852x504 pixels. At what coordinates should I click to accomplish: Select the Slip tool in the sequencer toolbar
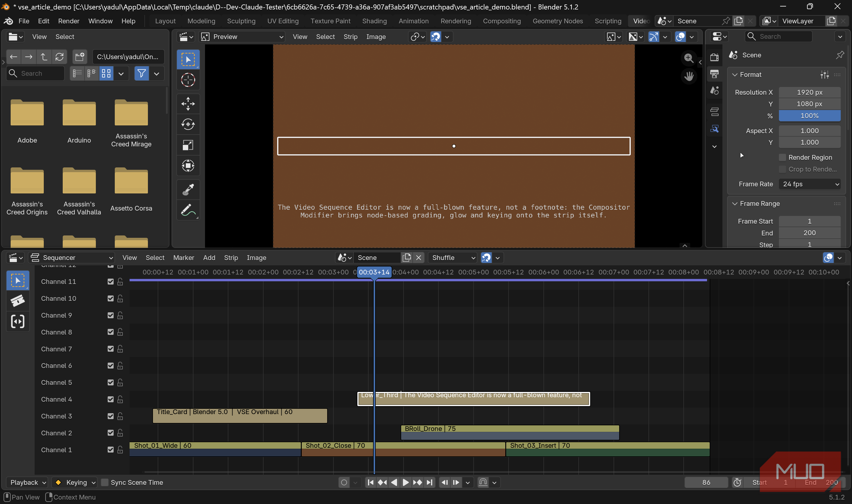[18, 321]
